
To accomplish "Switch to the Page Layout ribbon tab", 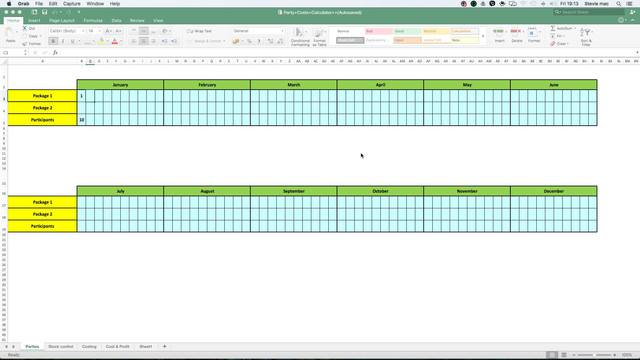I will [x=62, y=20].
